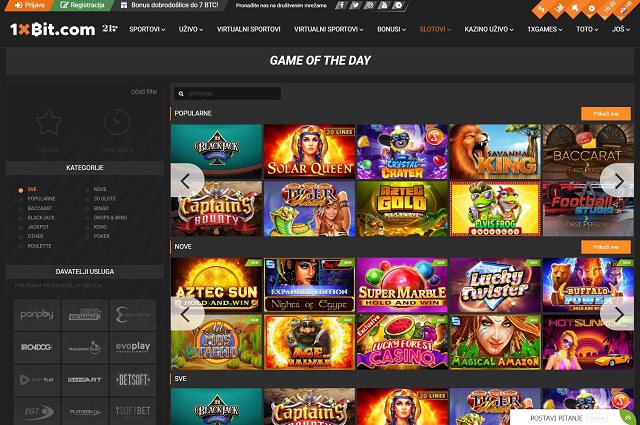640x425 pixels.
Task: Expand the KAZINO UŽIVO dropdown menu
Action: (x=489, y=29)
